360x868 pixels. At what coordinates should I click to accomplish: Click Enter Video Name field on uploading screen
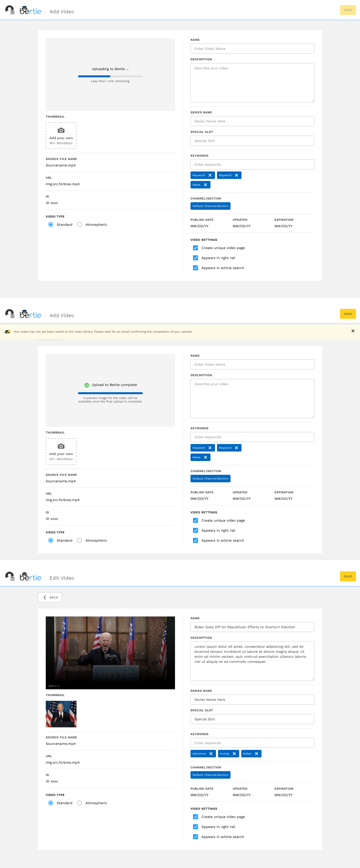pyautogui.click(x=252, y=49)
